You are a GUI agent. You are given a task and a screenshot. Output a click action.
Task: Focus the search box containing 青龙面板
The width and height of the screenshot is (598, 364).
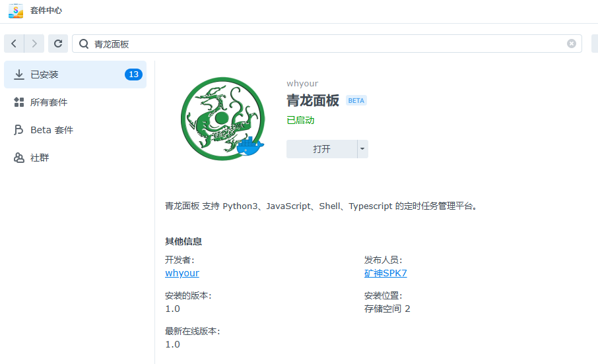tap(327, 44)
